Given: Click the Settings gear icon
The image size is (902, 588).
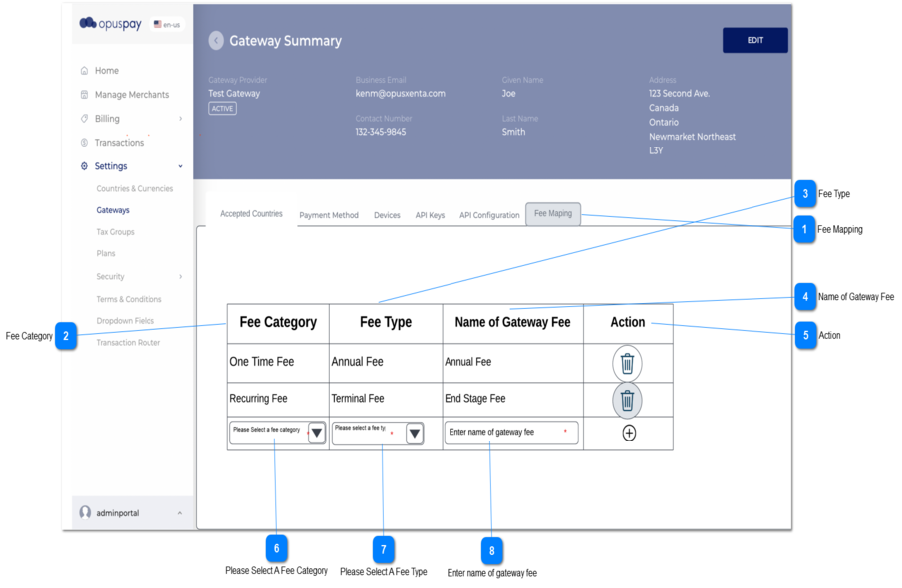Looking at the screenshot, I should click(83, 165).
